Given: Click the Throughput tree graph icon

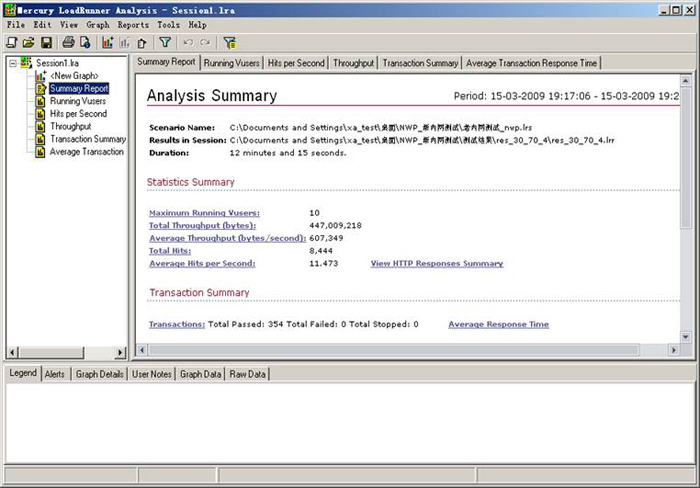Looking at the screenshot, I should coord(40,126).
